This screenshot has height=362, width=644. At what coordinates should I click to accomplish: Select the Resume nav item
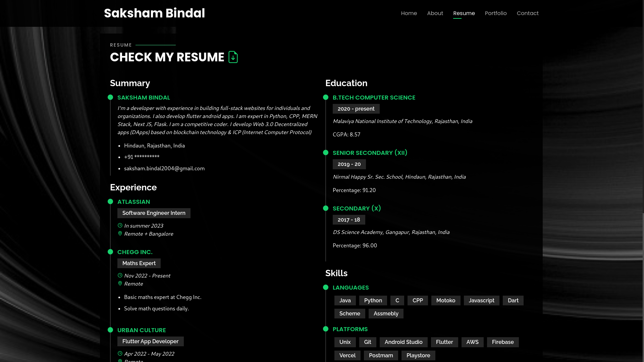pos(464,13)
